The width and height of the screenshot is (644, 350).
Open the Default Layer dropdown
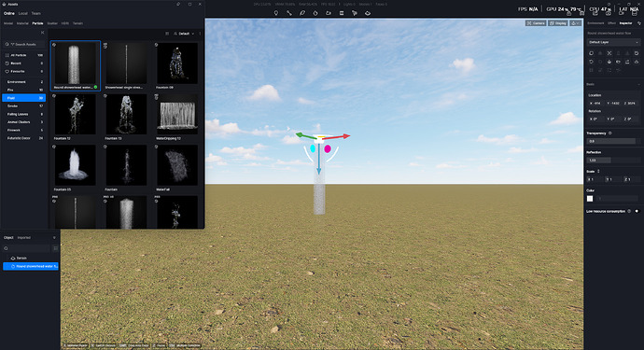click(x=613, y=42)
